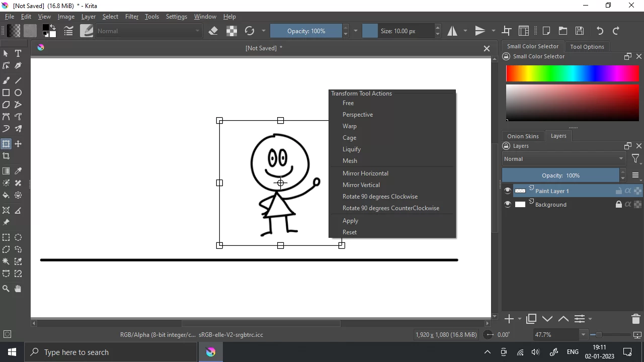Click the hue spectrum color bar
Screen dimensions: 644x362
pos(573,73)
